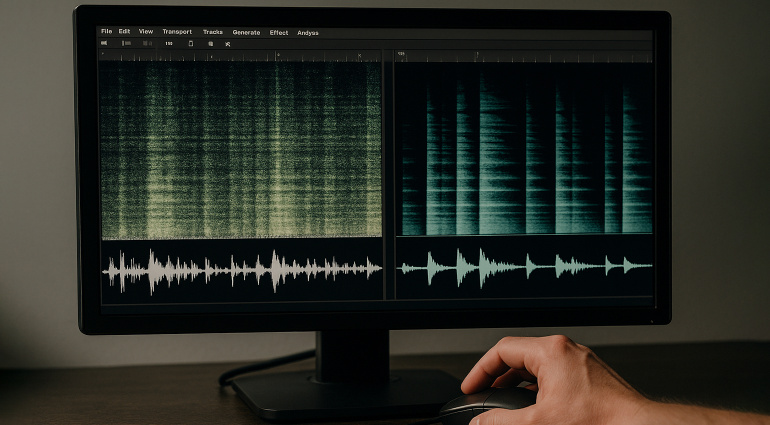
Task: Click inside the green spectrogram in the left pane
Action: click(x=240, y=150)
